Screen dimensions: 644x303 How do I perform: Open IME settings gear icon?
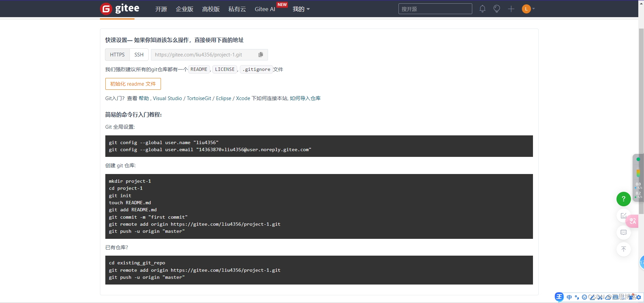pos(639,297)
